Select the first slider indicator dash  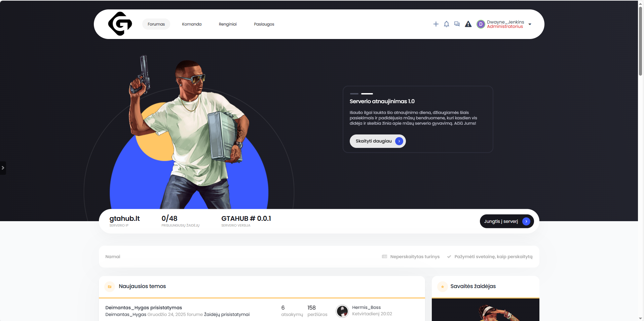[x=354, y=94]
